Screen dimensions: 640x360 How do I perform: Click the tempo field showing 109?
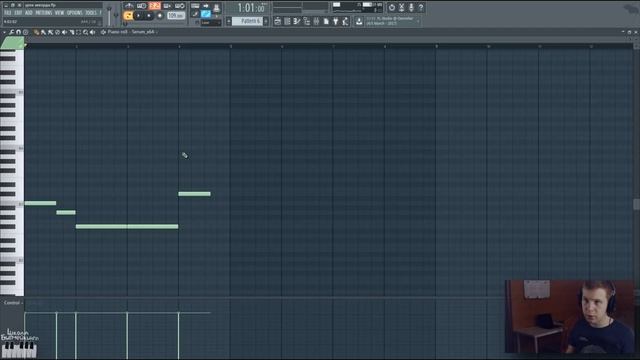click(x=176, y=16)
